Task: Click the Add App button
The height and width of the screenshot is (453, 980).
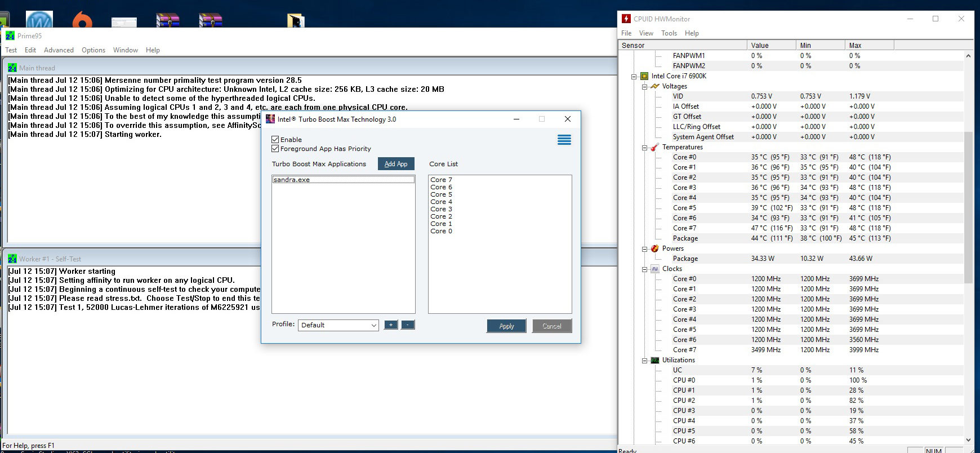Action: click(x=396, y=164)
